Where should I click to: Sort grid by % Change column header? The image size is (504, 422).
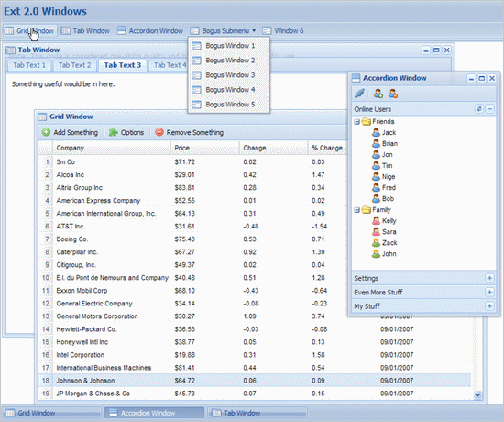[x=327, y=148]
